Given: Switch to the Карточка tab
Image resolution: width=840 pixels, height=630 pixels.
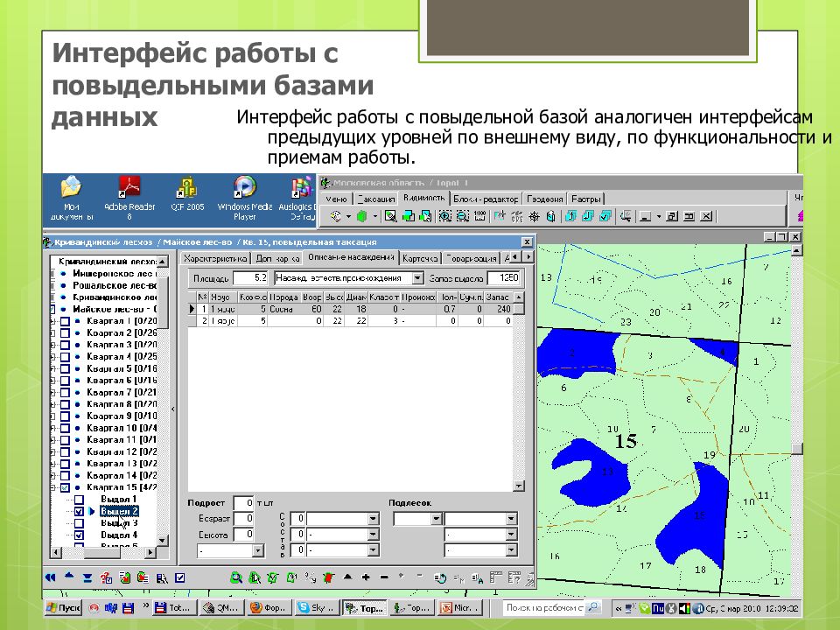Looking at the screenshot, I should coord(420,258).
